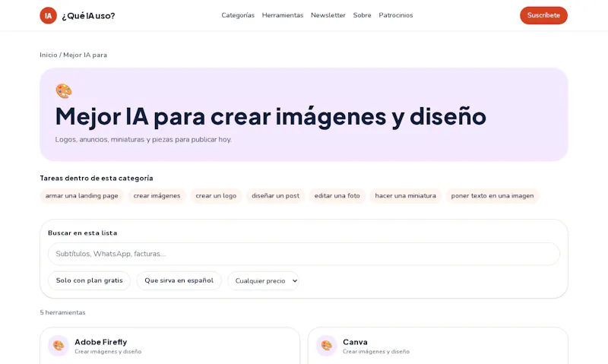Select the 'crear imágenes' task chip
The width and height of the screenshot is (608, 364).
pos(157,196)
